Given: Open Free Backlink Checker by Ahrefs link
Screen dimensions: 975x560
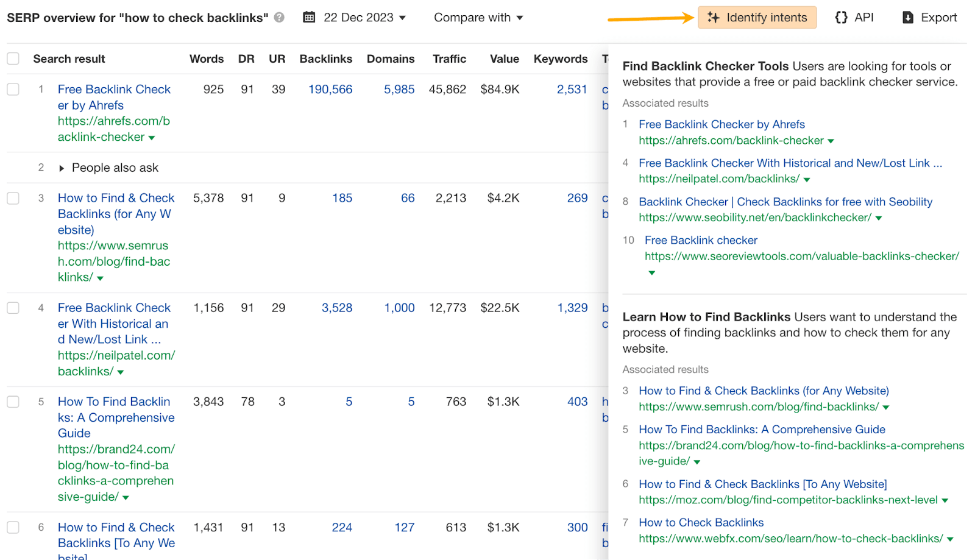Looking at the screenshot, I should (114, 97).
